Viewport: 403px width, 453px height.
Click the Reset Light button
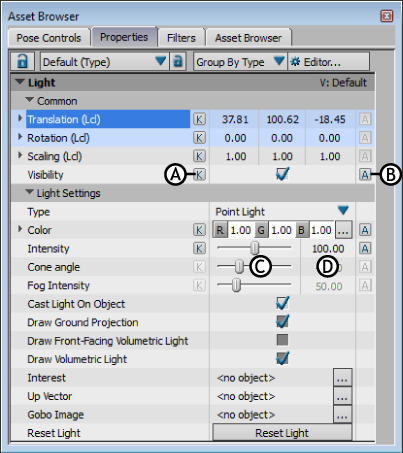(282, 433)
